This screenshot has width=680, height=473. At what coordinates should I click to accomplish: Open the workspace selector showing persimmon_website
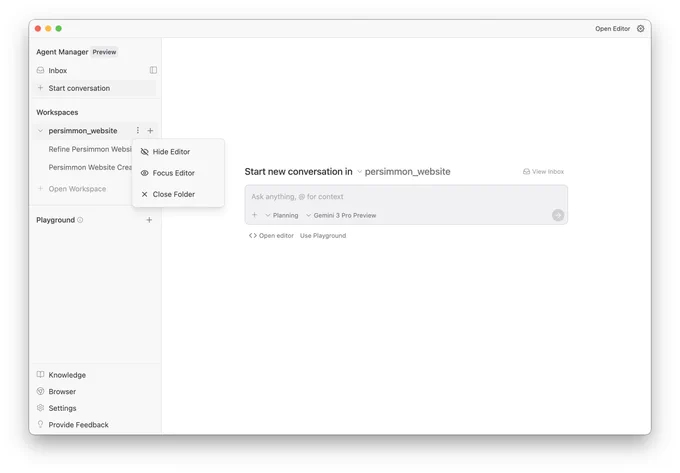pos(404,172)
